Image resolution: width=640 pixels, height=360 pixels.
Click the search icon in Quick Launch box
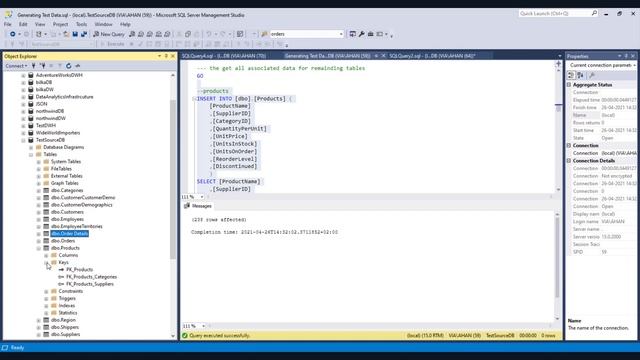pos(594,13)
